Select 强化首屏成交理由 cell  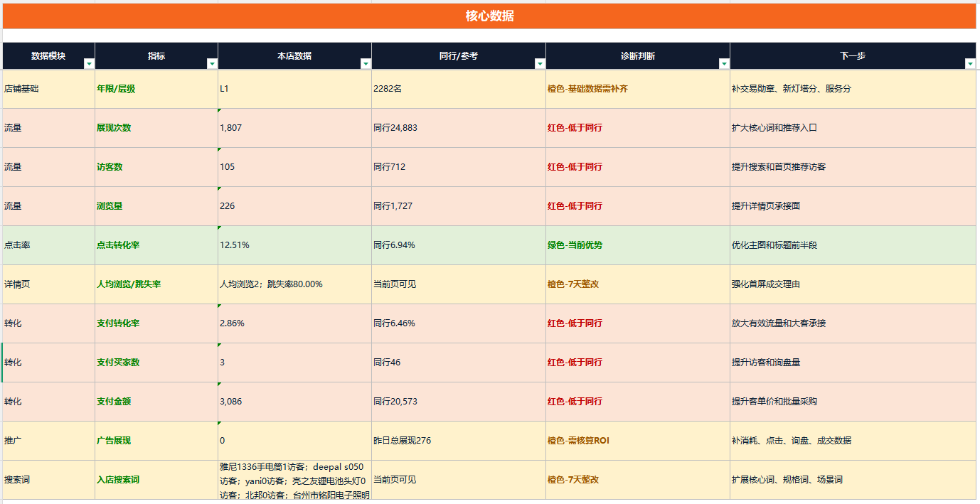pos(853,285)
